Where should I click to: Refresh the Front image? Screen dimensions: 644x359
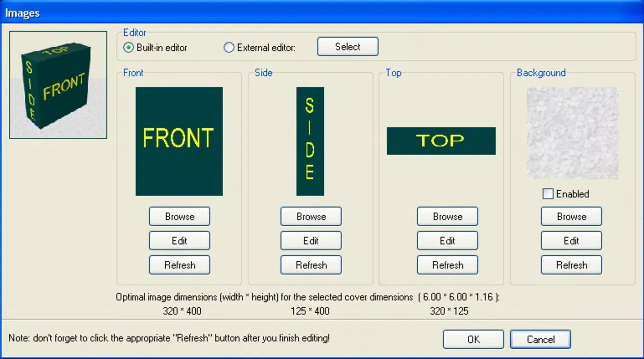tap(180, 265)
